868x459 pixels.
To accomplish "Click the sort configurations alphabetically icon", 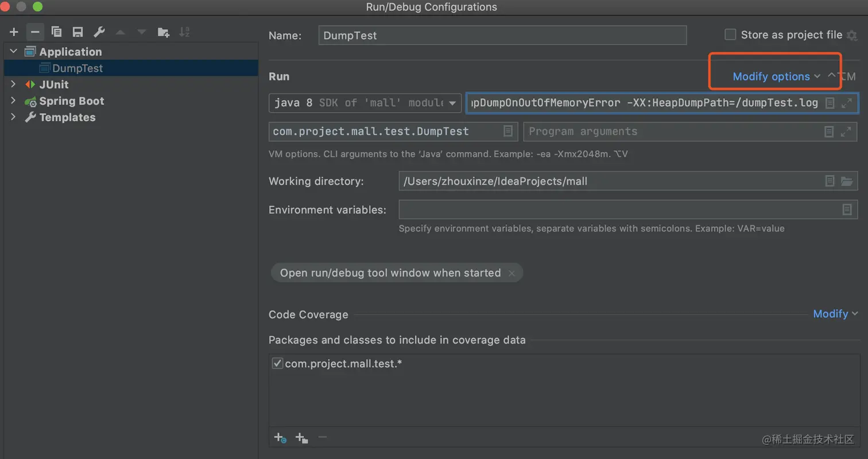I will pyautogui.click(x=184, y=32).
